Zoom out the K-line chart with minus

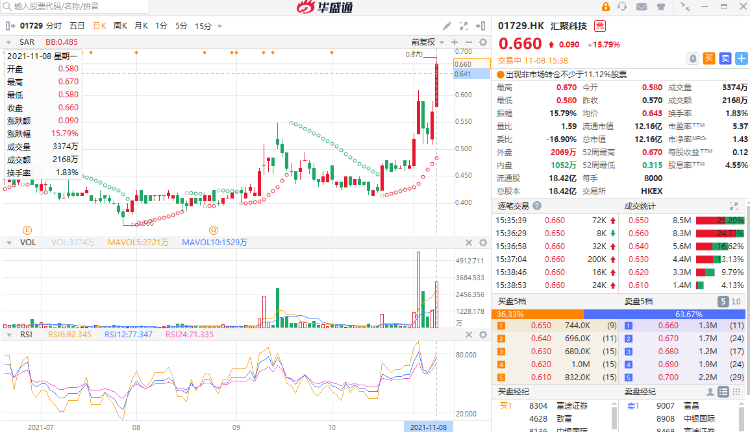pyautogui.click(x=468, y=42)
